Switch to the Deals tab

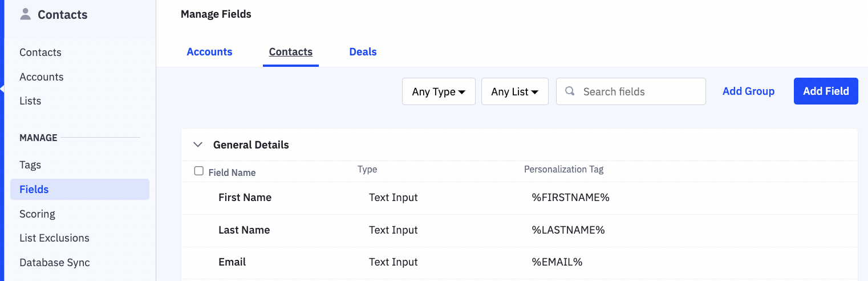363,52
